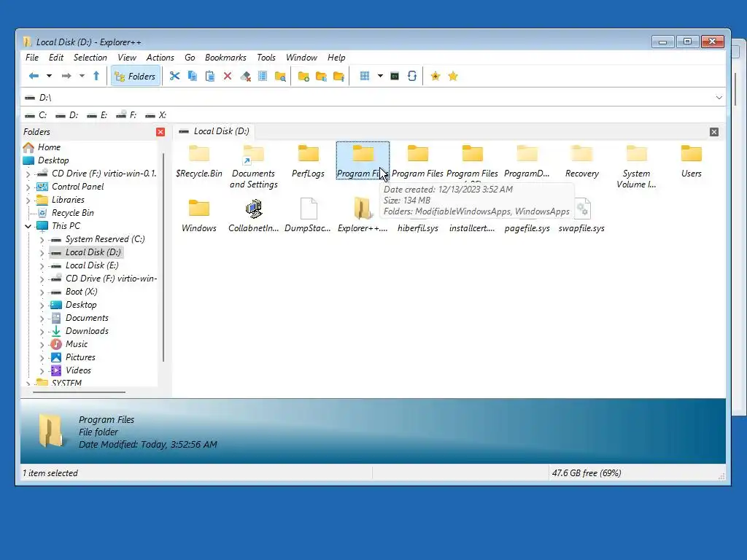Select the DumpStac... file
This screenshot has height=560, width=747.
tap(309, 215)
